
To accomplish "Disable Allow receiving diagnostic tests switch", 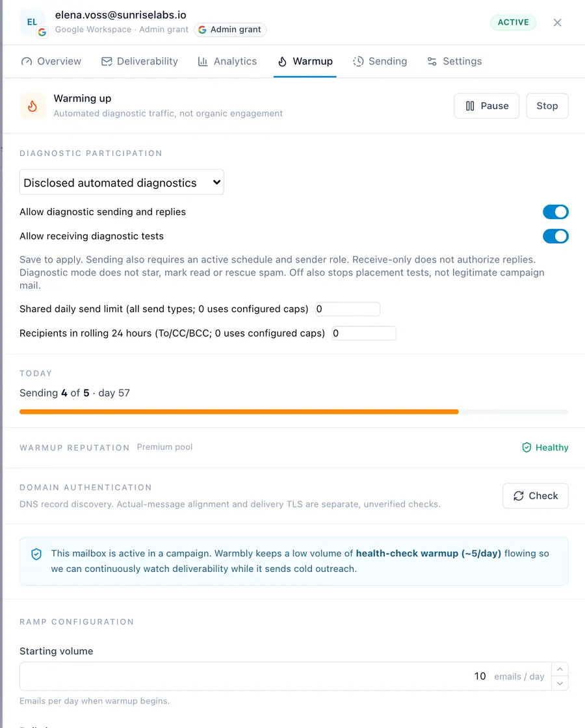I will (x=555, y=237).
